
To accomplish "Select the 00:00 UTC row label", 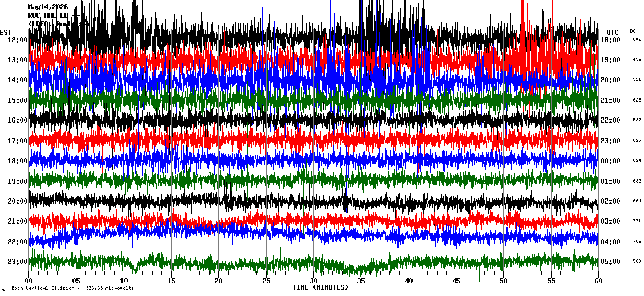I will [x=610, y=161].
